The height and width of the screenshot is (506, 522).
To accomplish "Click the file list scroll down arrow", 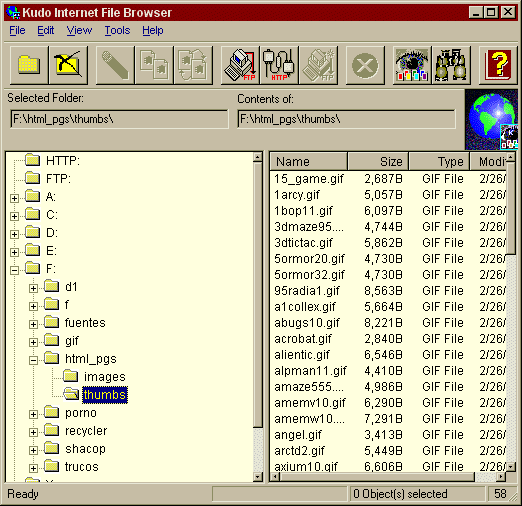I will pos(511,467).
